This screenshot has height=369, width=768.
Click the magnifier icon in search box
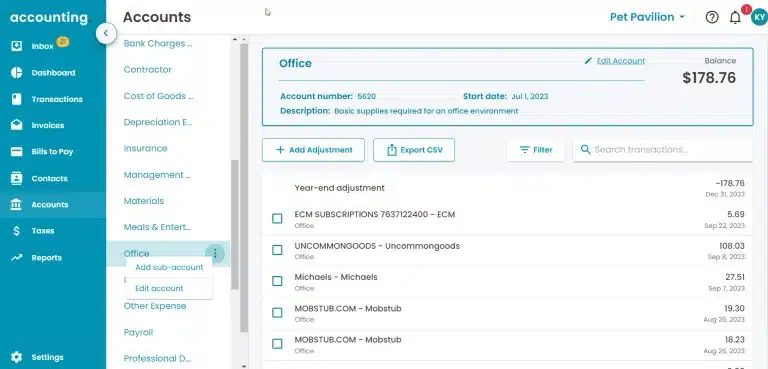[585, 149]
